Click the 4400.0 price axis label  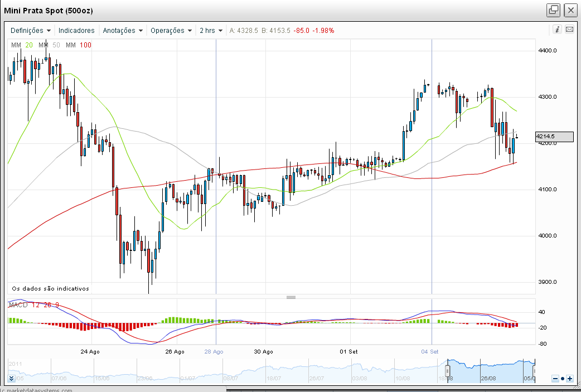click(x=548, y=50)
